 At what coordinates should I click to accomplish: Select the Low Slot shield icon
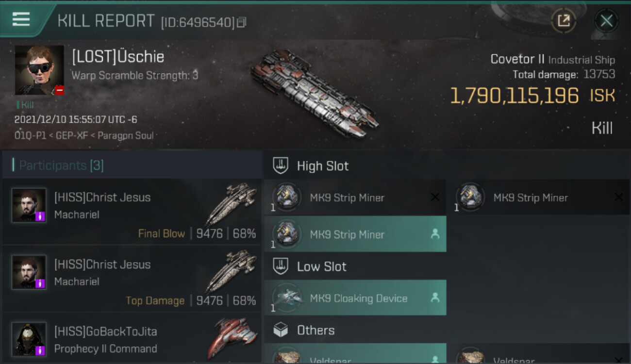281,266
